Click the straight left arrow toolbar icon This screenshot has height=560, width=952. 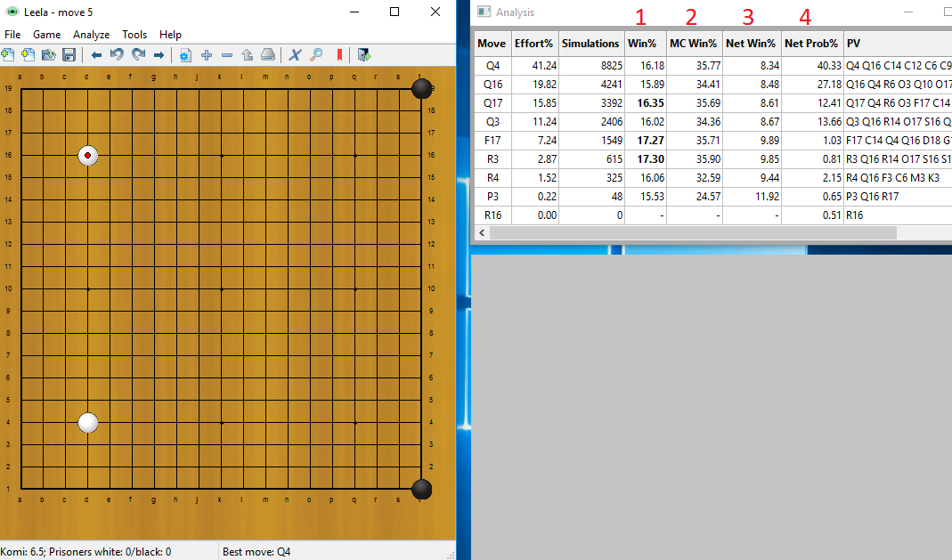96,55
